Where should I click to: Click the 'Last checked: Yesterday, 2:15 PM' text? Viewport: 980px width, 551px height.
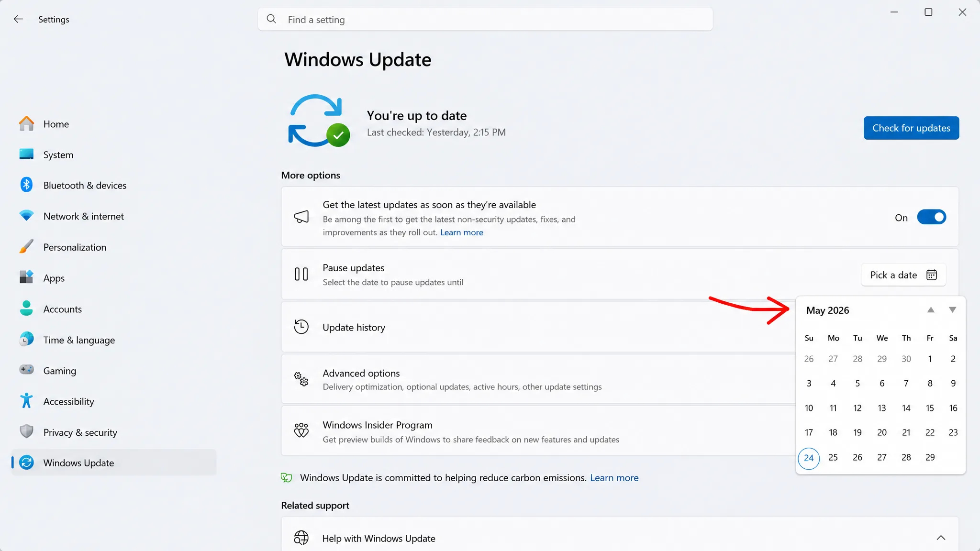point(436,132)
